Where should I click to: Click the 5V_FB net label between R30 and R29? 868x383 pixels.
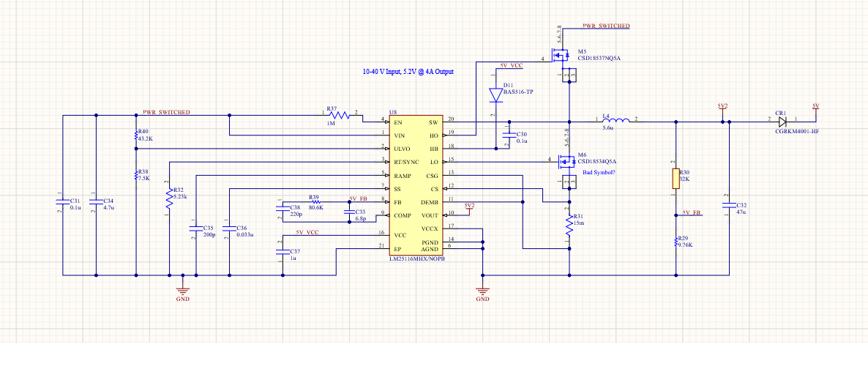point(692,212)
